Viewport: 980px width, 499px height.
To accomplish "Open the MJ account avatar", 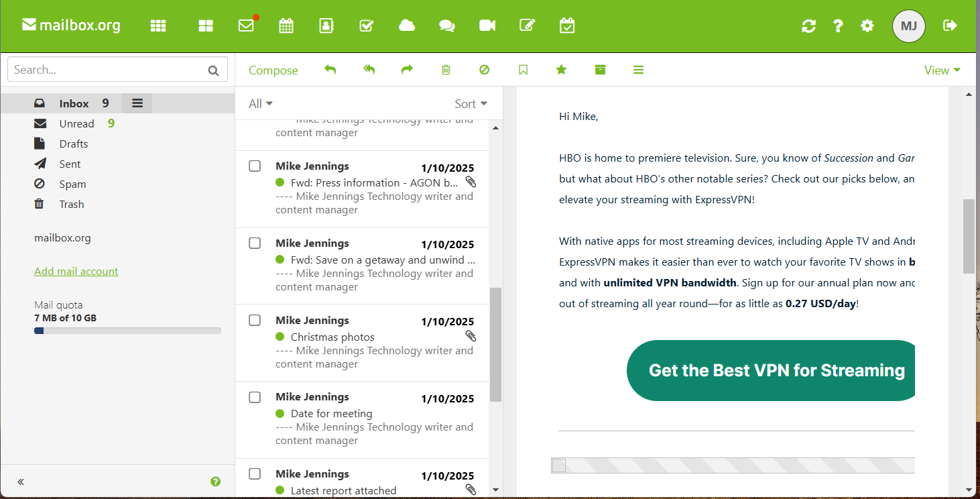I will 909,26.
